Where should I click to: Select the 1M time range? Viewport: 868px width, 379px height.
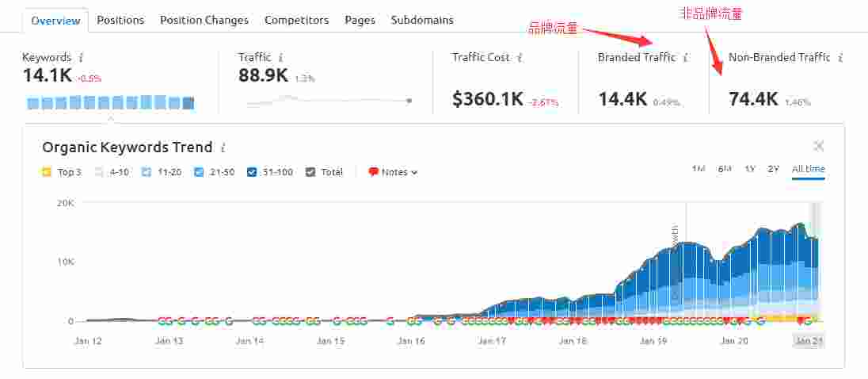click(x=699, y=169)
